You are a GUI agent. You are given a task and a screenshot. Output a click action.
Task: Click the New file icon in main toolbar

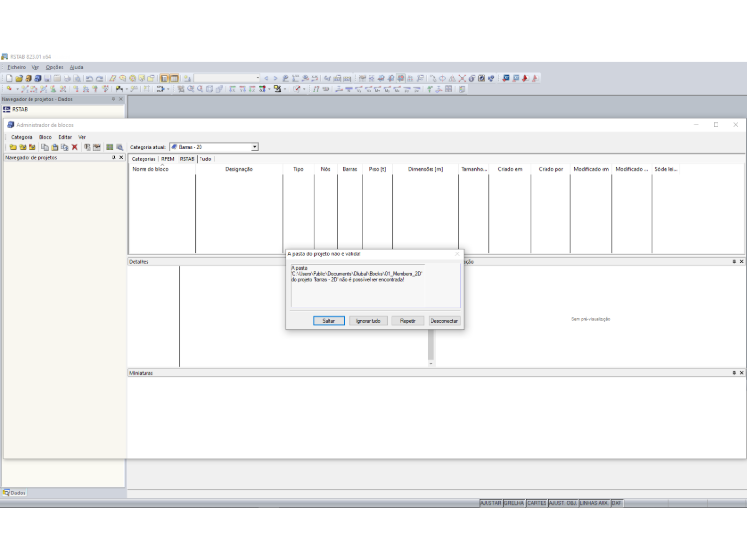tap(9, 78)
